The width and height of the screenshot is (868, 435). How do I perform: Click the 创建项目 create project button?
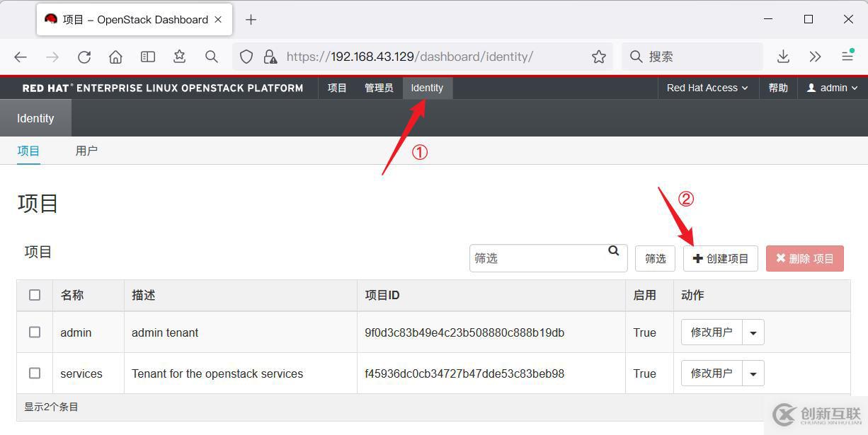[x=721, y=259]
